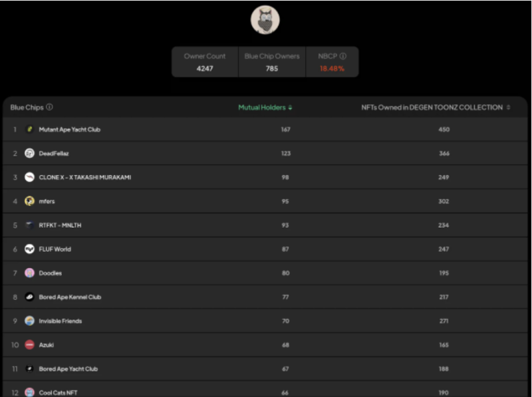Click the CLONE X collection icon
The image size is (532, 397).
(29, 177)
